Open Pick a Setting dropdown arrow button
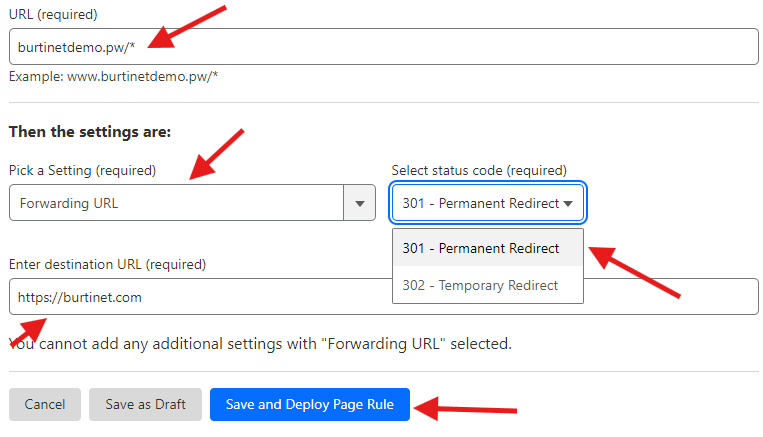The height and width of the screenshot is (437, 763). [359, 203]
